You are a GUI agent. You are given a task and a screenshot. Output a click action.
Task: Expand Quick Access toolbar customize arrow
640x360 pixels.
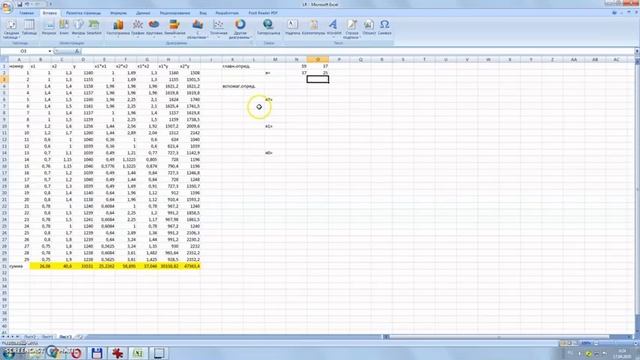(51, 4)
